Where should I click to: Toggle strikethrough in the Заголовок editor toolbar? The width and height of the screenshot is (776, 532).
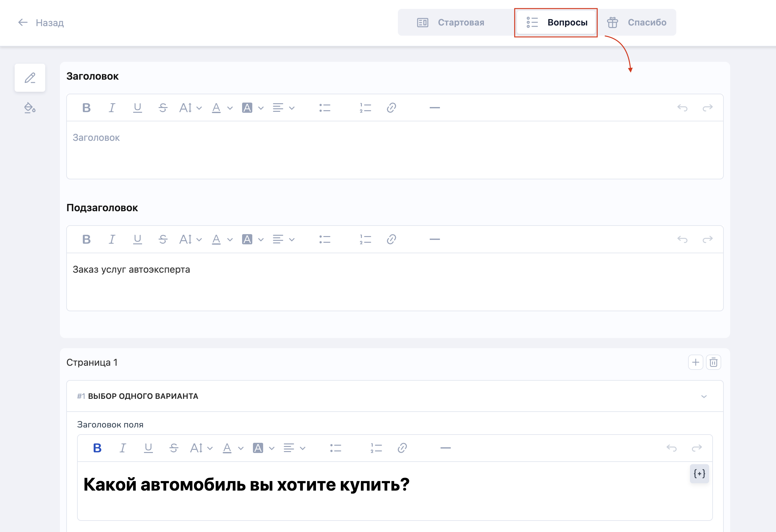pos(163,108)
